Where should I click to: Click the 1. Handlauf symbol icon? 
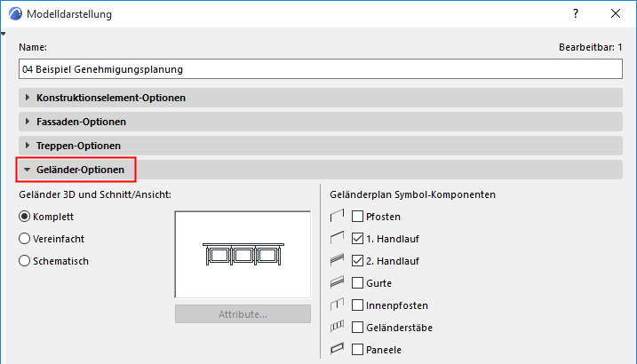click(337, 239)
